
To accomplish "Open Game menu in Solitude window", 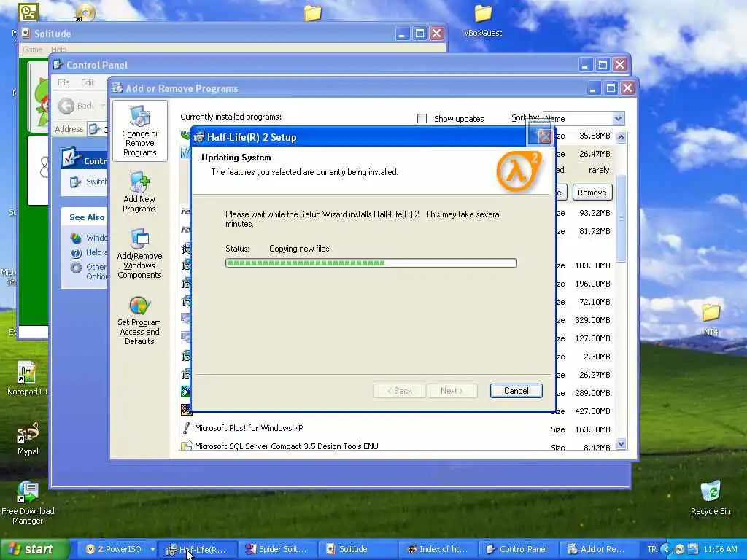I will [32, 50].
